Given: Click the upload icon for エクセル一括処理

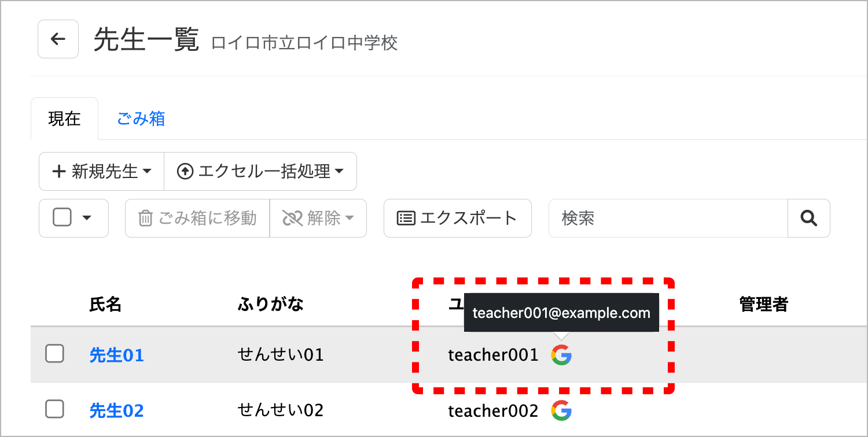Looking at the screenshot, I should coord(185,172).
